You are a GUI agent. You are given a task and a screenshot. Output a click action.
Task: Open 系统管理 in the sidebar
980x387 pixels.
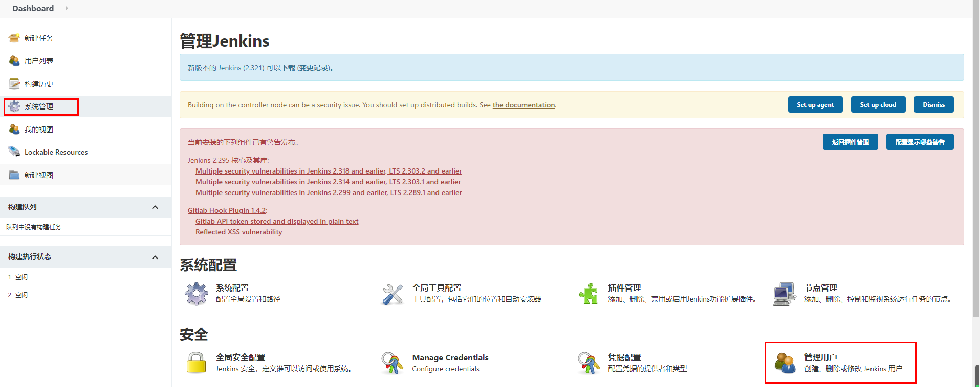click(x=39, y=106)
